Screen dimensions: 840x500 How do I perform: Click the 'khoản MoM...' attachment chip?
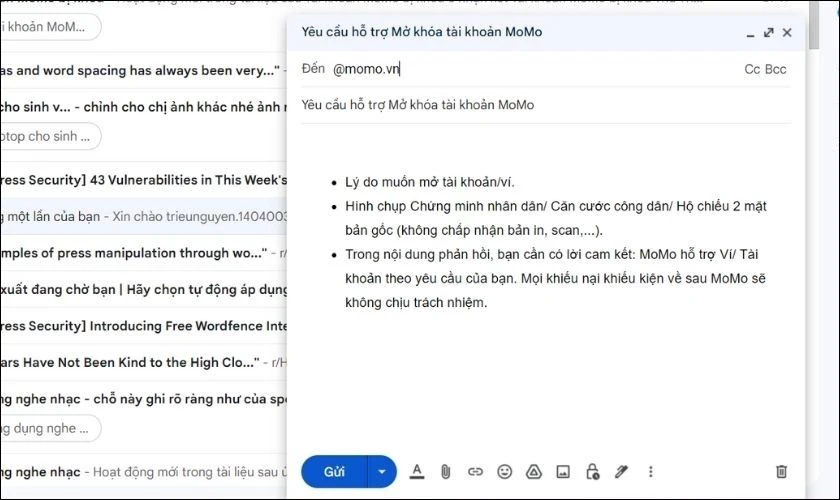49,27
